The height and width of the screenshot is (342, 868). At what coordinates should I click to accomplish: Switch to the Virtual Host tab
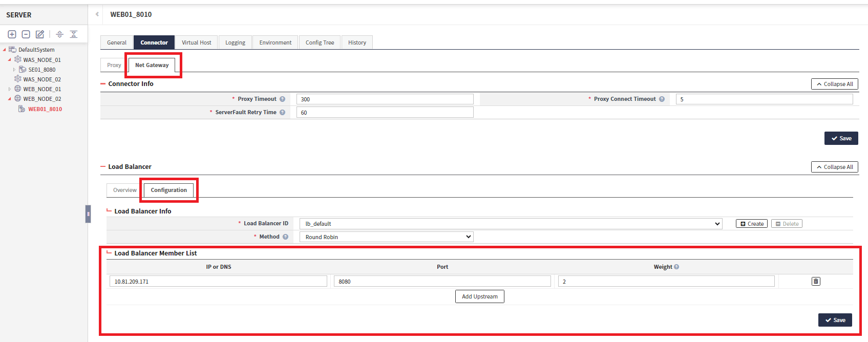196,42
